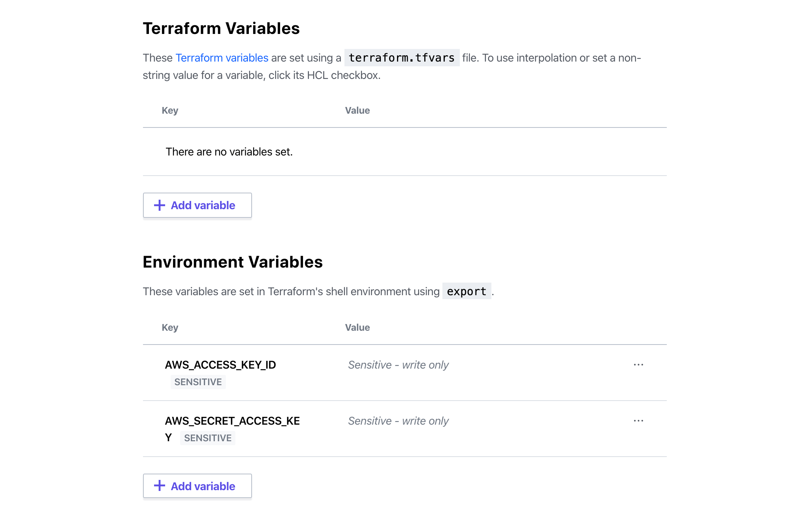Open AWS_SECRET_ACCESS_KEY ellipsis actions menu
The height and width of the screenshot is (532, 809).
tap(638, 421)
